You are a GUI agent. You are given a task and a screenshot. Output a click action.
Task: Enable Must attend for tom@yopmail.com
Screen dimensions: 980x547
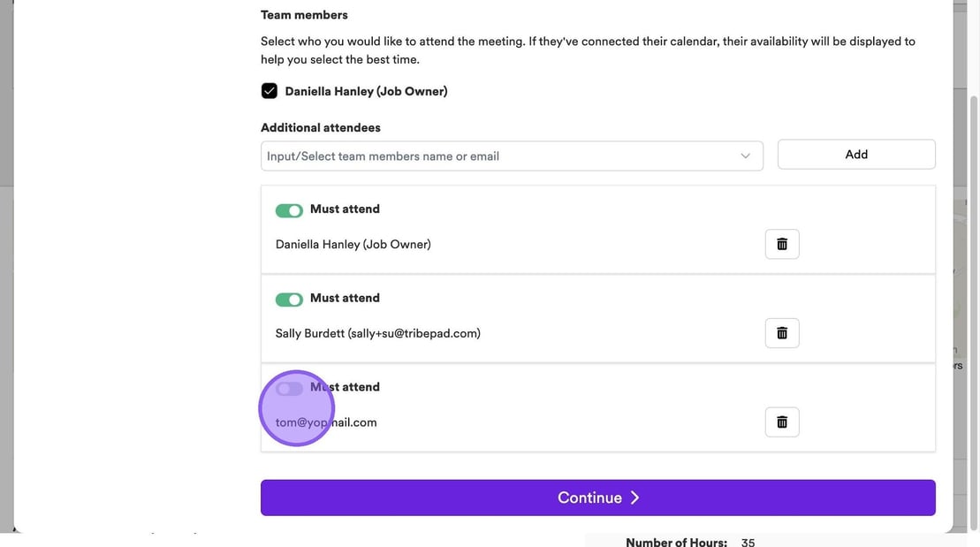[x=289, y=389]
